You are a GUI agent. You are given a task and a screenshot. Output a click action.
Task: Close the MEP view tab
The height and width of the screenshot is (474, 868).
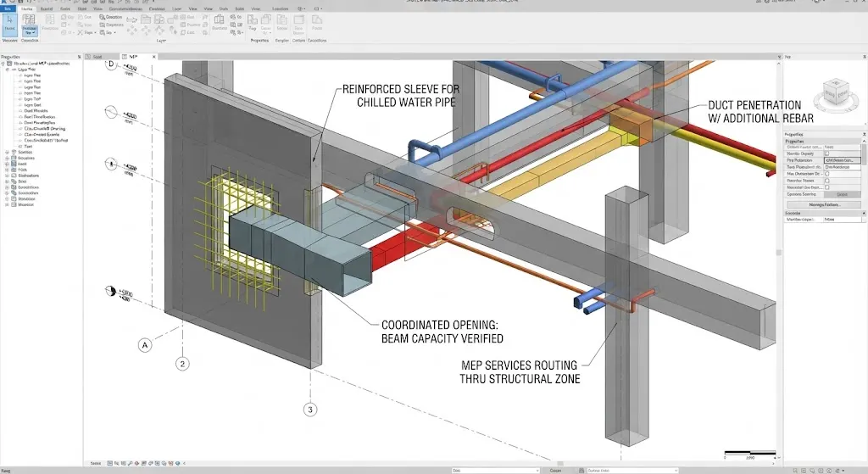pos(154,57)
